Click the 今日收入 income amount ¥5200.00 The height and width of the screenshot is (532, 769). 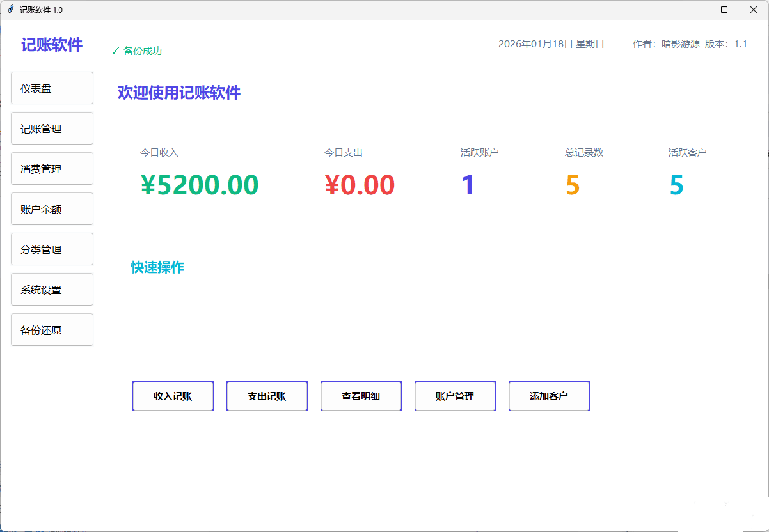(198, 185)
